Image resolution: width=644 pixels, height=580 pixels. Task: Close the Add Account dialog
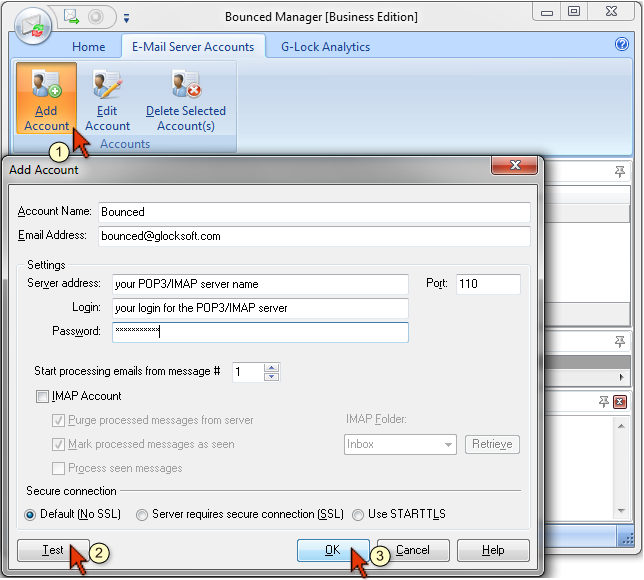515,165
